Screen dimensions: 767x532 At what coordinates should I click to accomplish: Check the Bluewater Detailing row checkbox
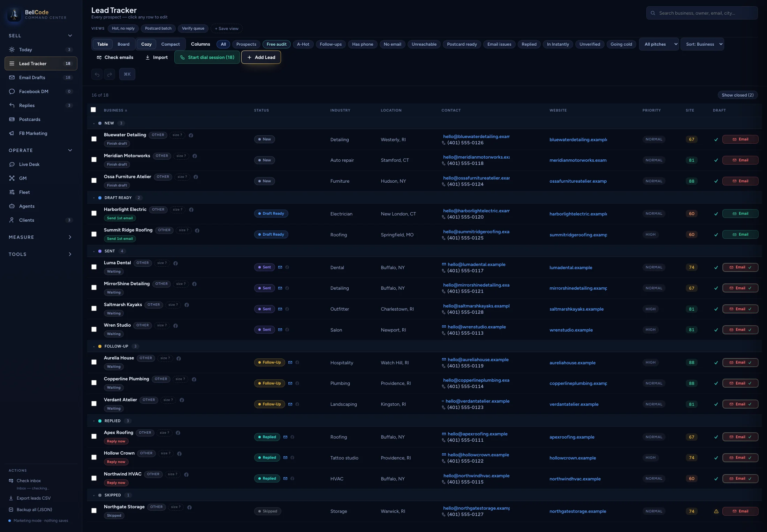tap(94, 139)
